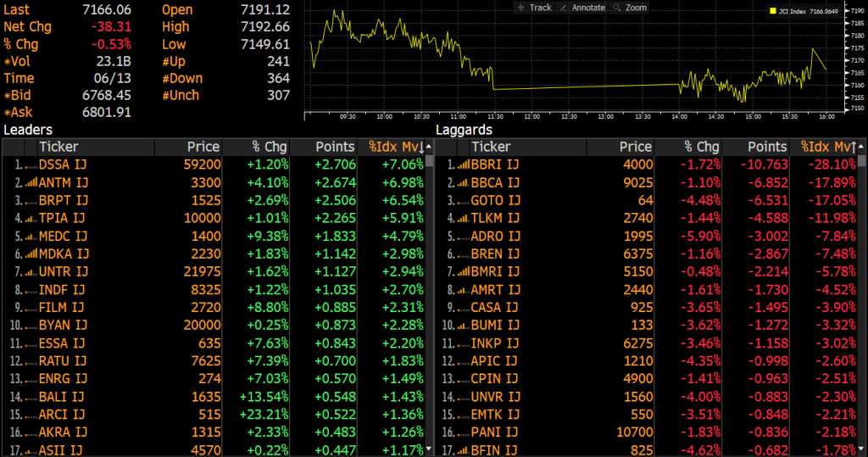868x457 pixels.
Task: Select the Low value 7149.61
Action: tap(265, 44)
